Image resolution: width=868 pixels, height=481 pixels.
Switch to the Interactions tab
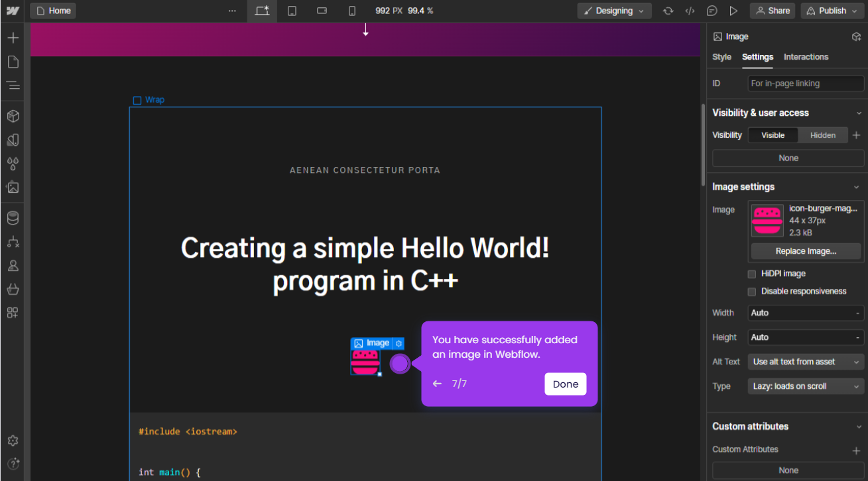coord(806,57)
